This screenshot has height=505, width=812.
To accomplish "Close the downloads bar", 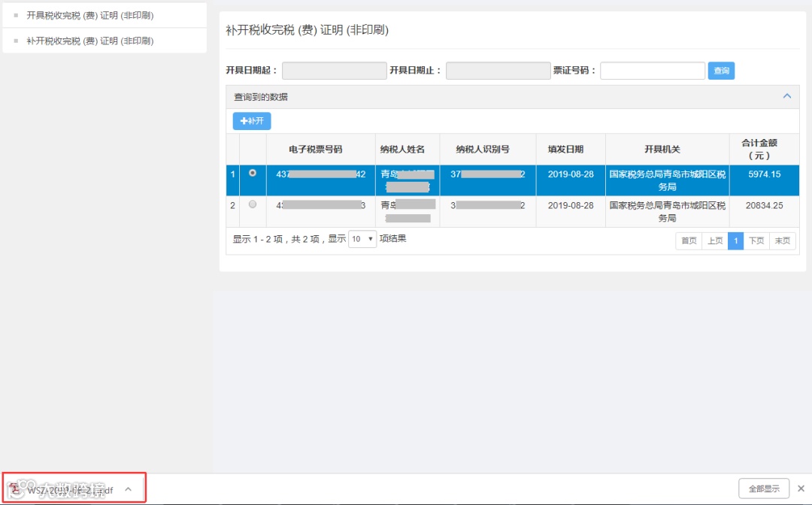I will [801, 488].
